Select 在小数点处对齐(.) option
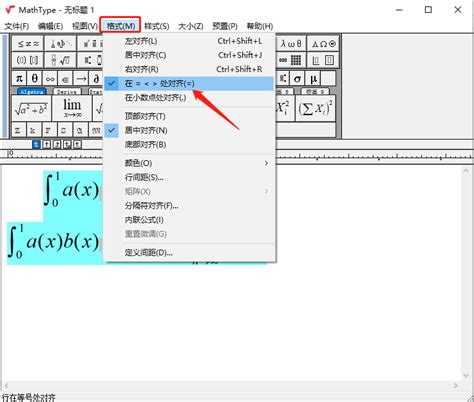This screenshot has width=474, height=402. pyautogui.click(x=189, y=98)
